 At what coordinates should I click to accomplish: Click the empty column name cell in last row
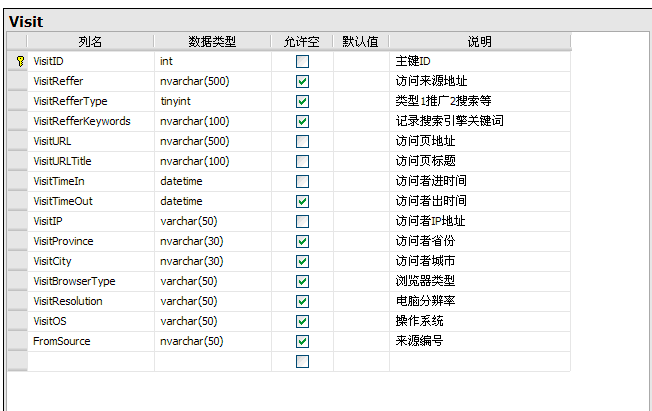click(x=91, y=361)
